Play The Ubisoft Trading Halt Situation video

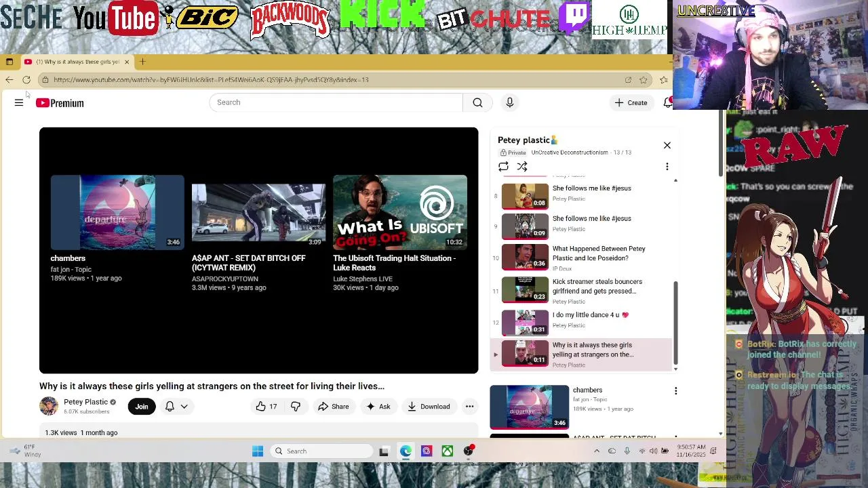pos(399,212)
